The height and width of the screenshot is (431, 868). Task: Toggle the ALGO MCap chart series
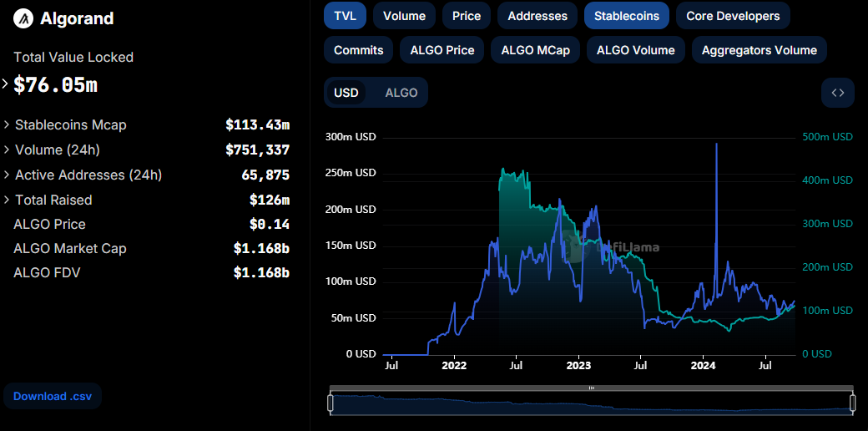pos(536,50)
